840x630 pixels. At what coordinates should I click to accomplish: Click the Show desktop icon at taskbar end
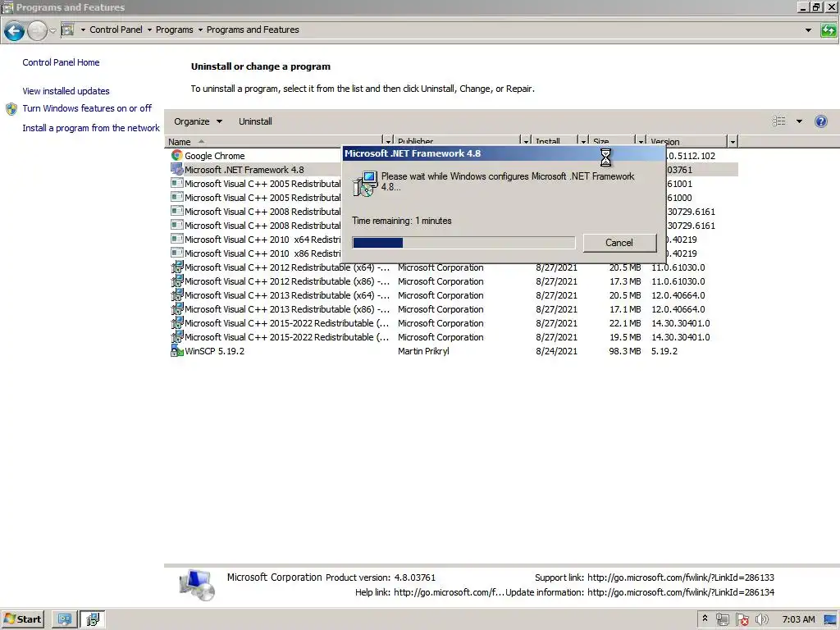tap(831, 620)
